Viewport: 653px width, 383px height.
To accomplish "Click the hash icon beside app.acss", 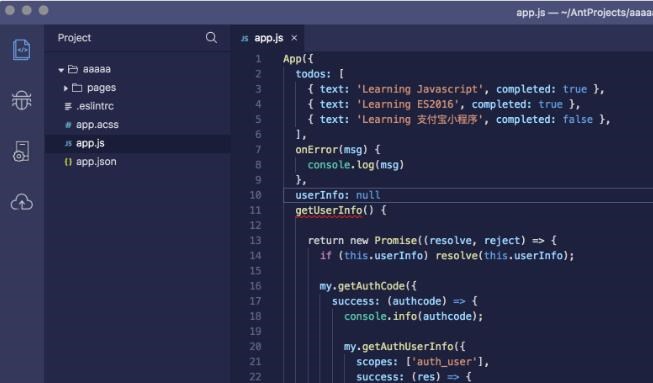I will [68, 124].
